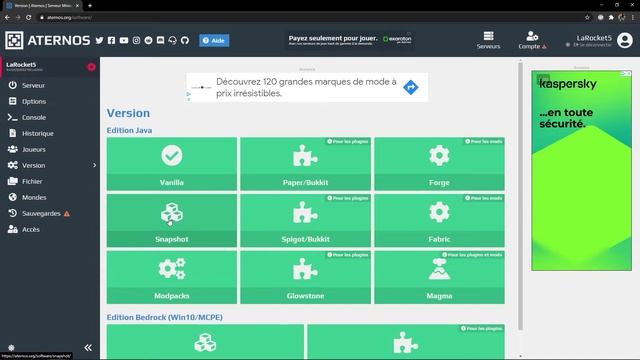The width and height of the screenshot is (640, 360).
Task: Open the browser extensions puzzle icon
Action: (611, 18)
